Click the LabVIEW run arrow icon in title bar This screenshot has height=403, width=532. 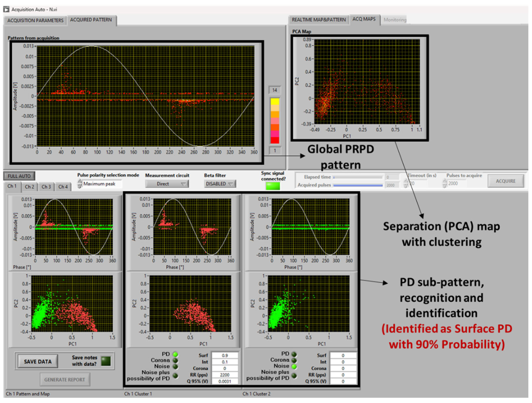[x=6, y=9]
